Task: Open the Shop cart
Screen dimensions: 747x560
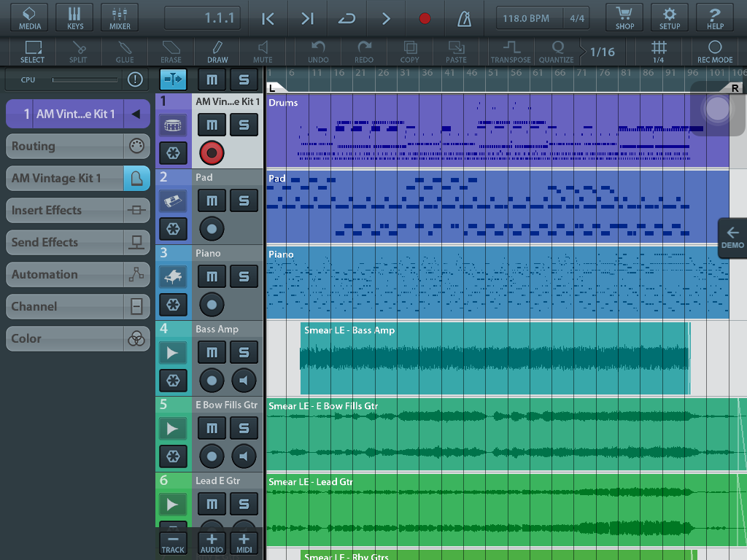Action: click(x=624, y=17)
